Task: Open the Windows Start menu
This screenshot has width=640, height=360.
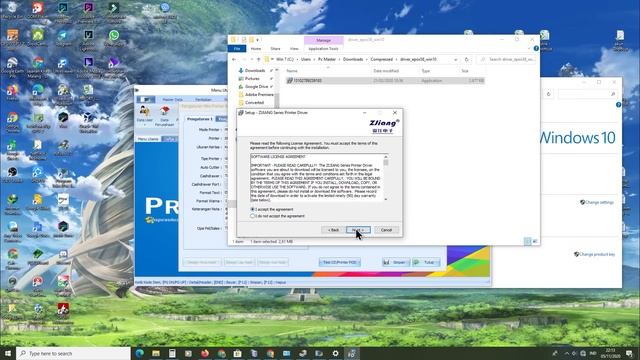Action: tap(8, 353)
